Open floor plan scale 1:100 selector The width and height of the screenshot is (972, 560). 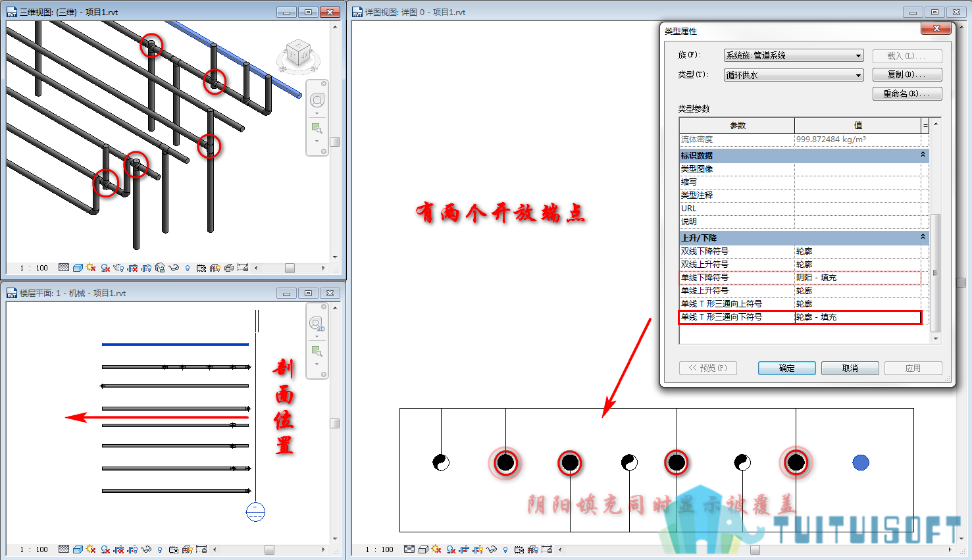coord(34,549)
